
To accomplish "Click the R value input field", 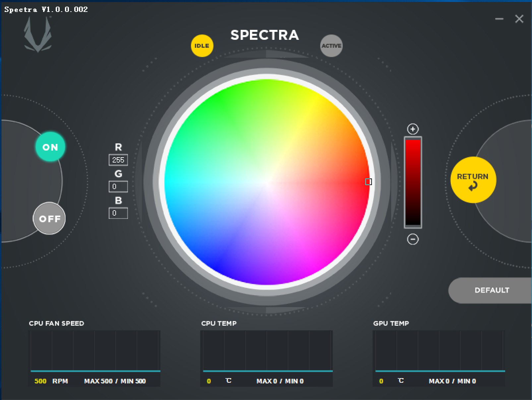I will click(x=118, y=160).
